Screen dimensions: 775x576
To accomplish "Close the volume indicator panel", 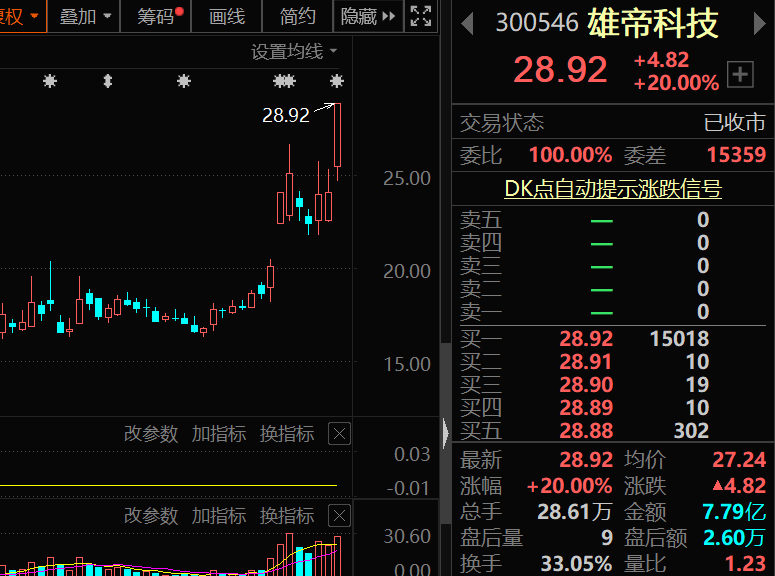I will [339, 516].
